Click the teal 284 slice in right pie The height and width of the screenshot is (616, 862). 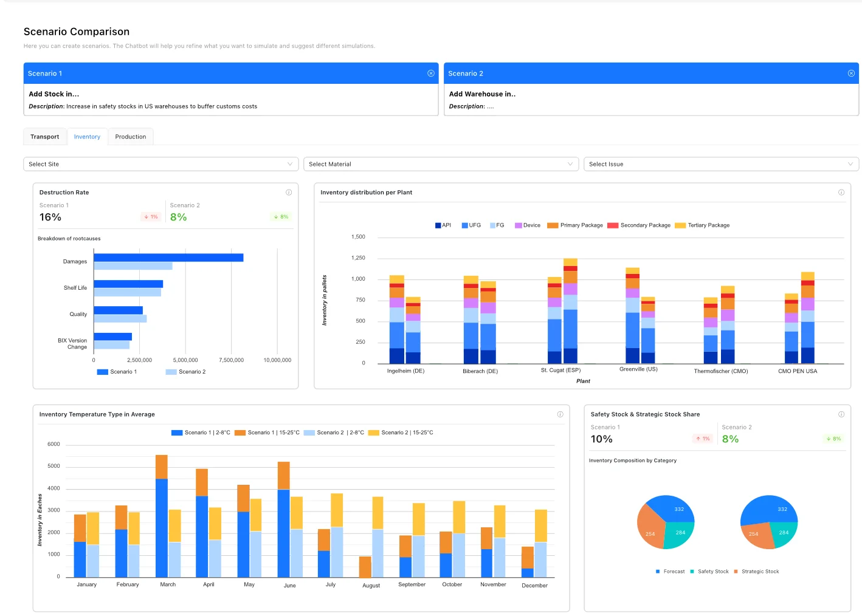click(785, 533)
